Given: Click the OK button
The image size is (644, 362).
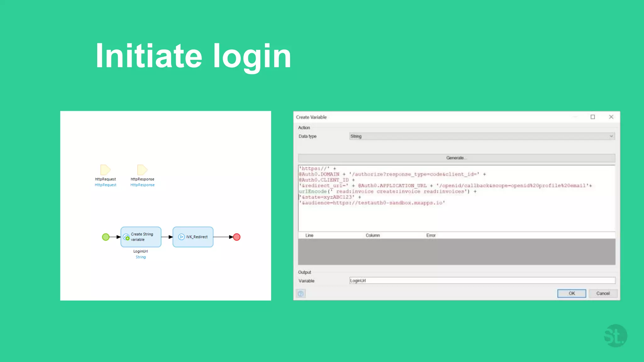Looking at the screenshot, I should [x=572, y=293].
